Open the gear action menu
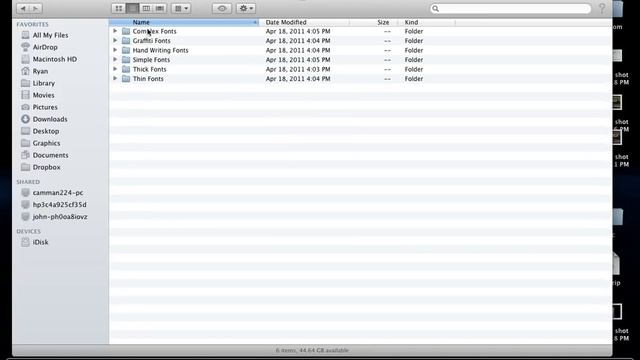The image size is (640, 360). coord(246,8)
